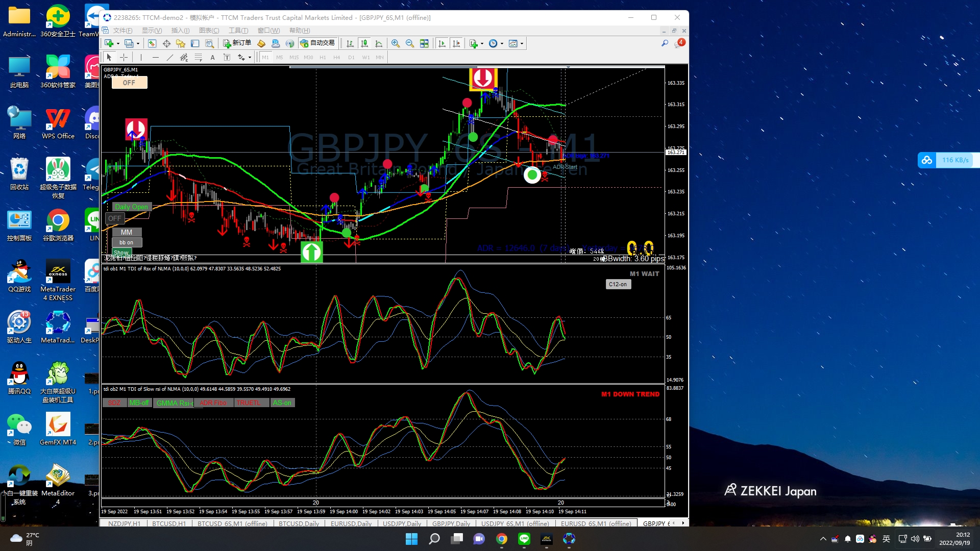This screenshot has height=551, width=980.
Task: Open Chrome from the Windows taskbar
Action: [502, 539]
